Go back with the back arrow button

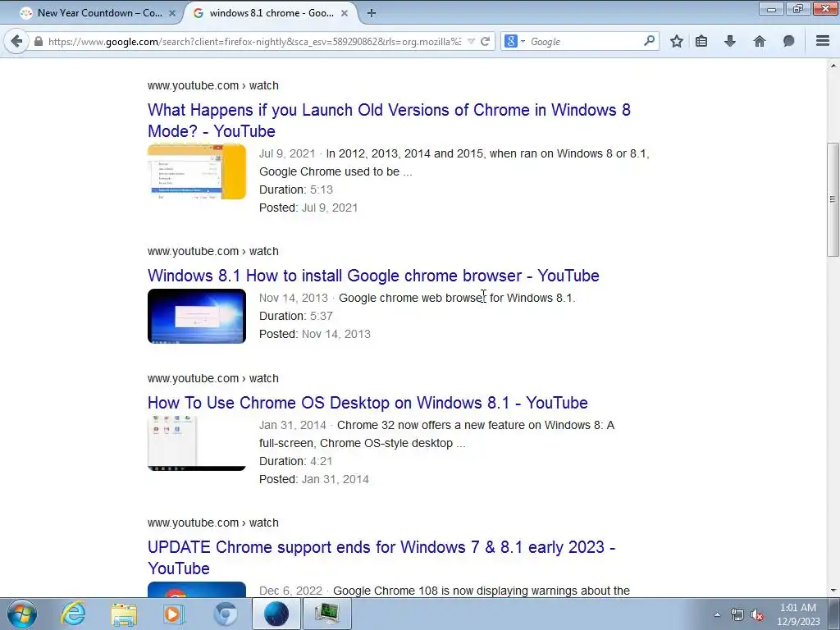pyautogui.click(x=16, y=41)
